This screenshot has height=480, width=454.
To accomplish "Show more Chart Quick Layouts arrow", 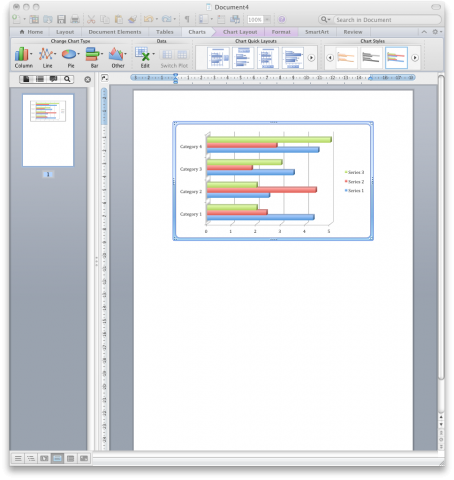I will click(311, 58).
